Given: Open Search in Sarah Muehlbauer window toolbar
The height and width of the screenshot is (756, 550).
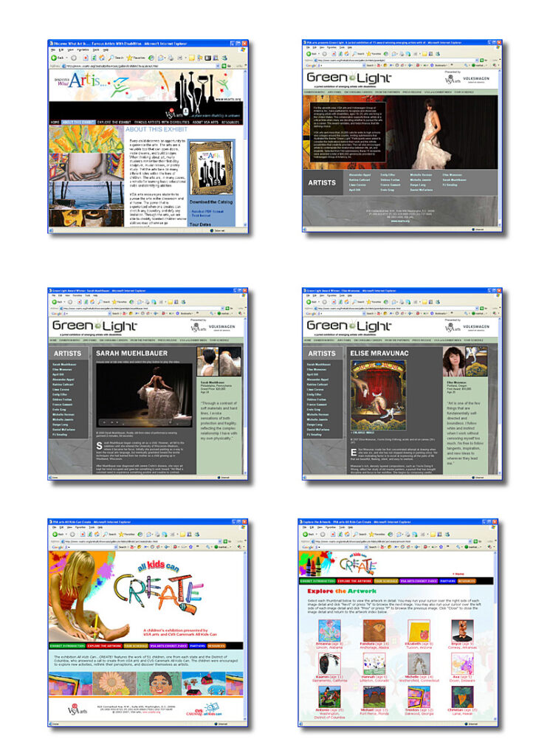Looking at the screenshot, I should coord(103,302).
